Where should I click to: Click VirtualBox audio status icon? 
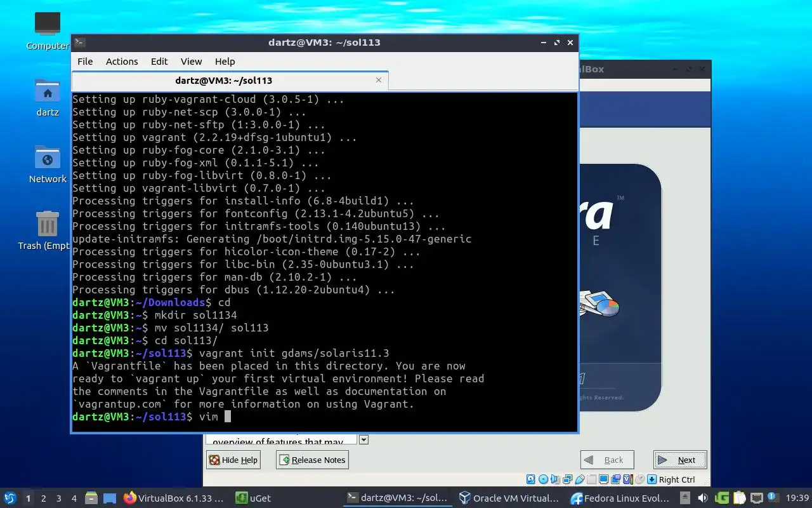(x=555, y=479)
